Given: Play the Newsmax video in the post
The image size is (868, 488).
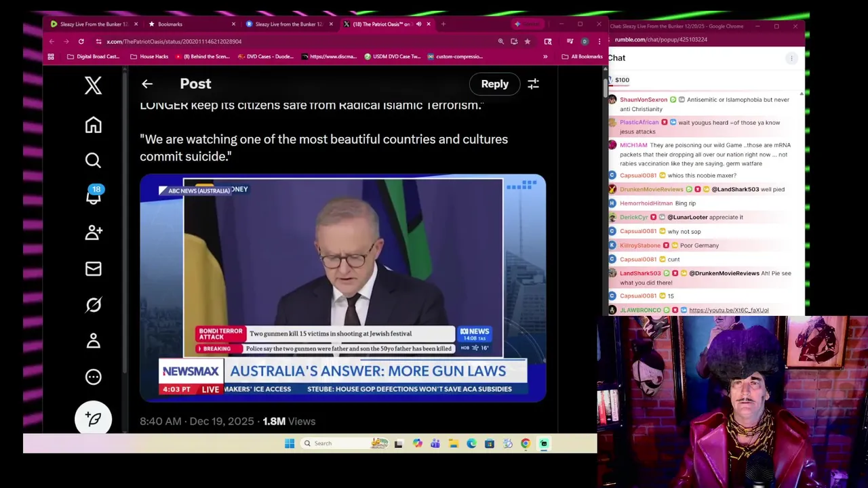Looking at the screenshot, I should point(342,288).
